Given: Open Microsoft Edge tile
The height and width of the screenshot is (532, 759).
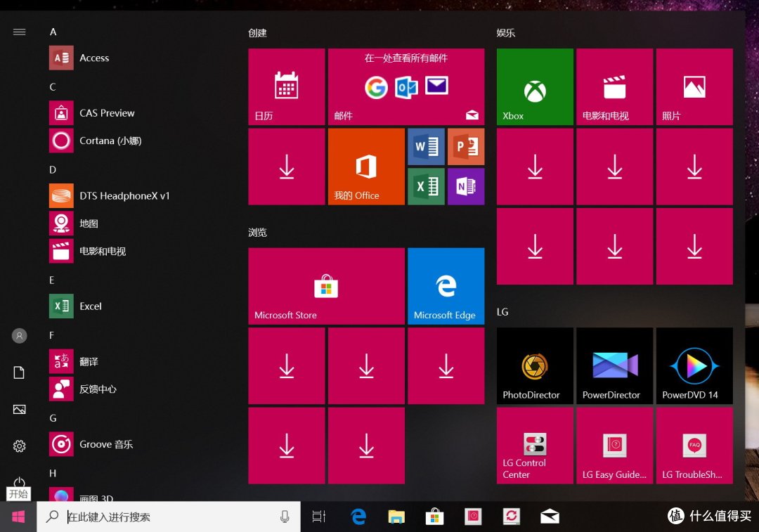Looking at the screenshot, I should click(446, 286).
